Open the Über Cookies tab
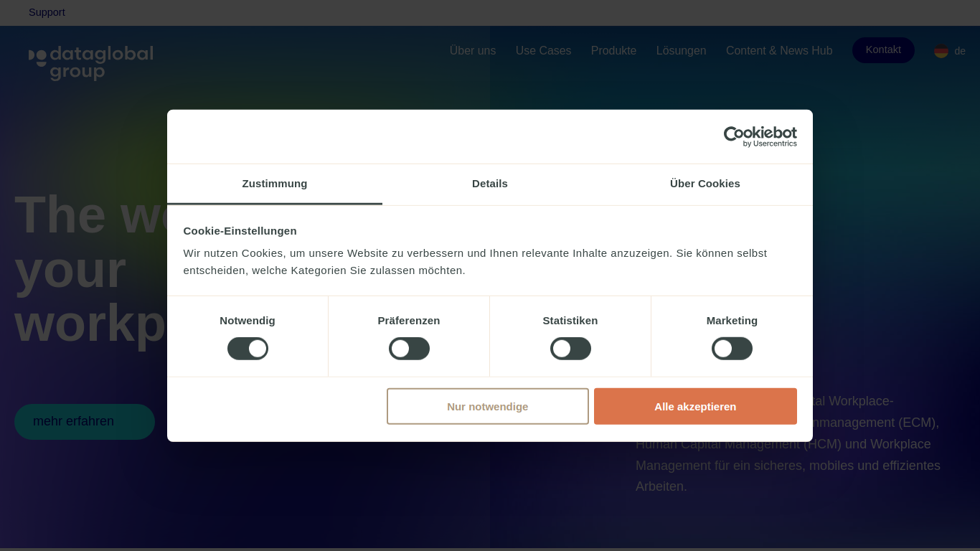This screenshot has width=980, height=551. (x=705, y=184)
